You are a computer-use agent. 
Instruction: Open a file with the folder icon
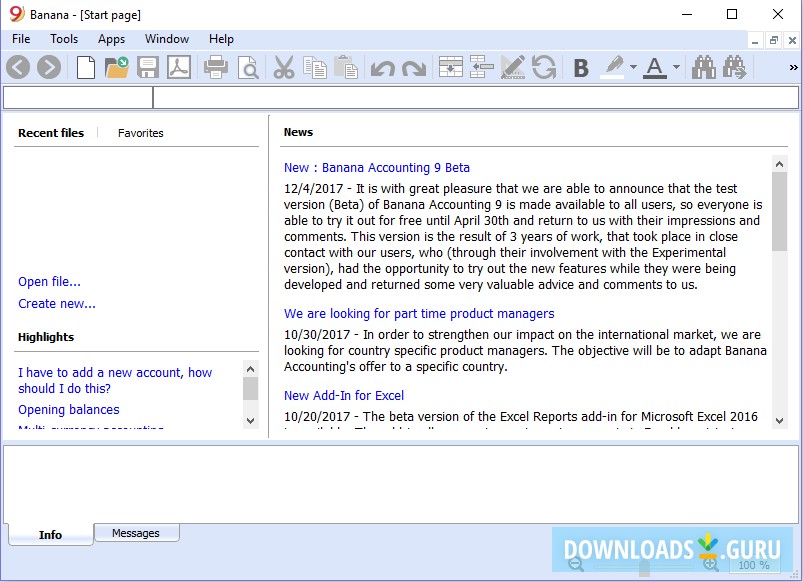117,67
